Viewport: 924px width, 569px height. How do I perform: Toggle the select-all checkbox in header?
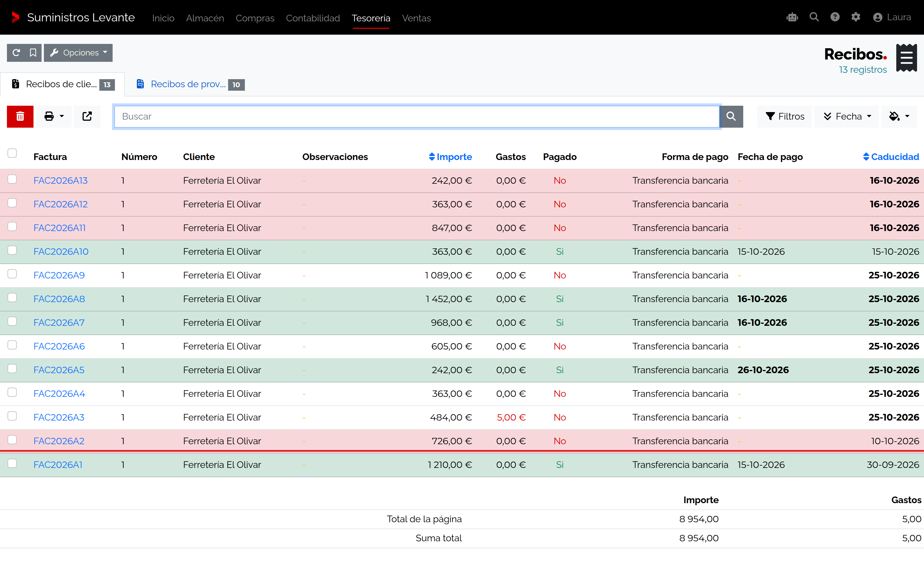click(x=12, y=153)
